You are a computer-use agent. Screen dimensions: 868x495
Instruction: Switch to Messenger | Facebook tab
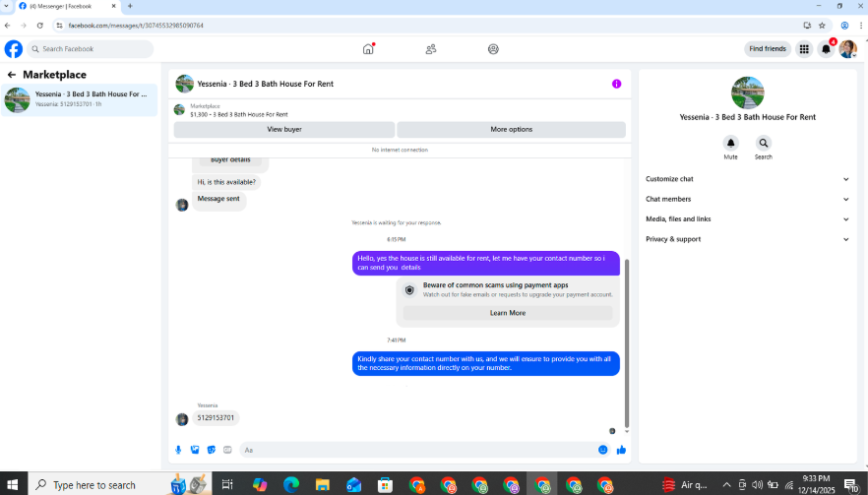(x=67, y=6)
